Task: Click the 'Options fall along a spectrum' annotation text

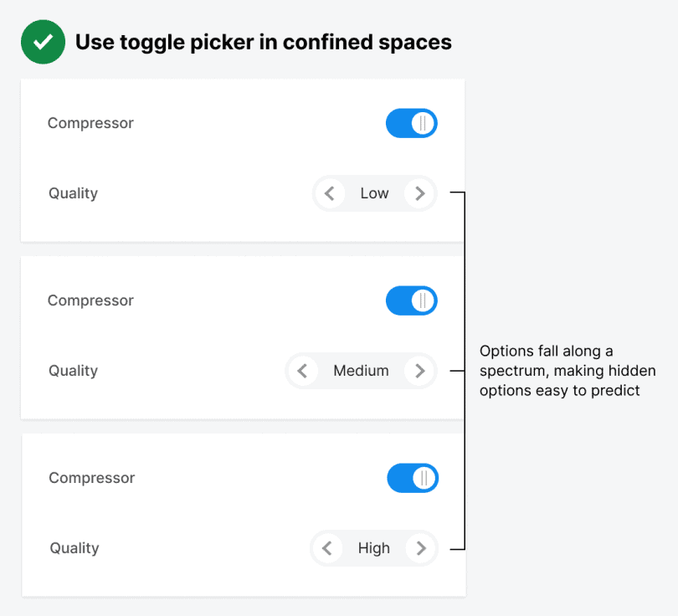Action: coord(567,370)
